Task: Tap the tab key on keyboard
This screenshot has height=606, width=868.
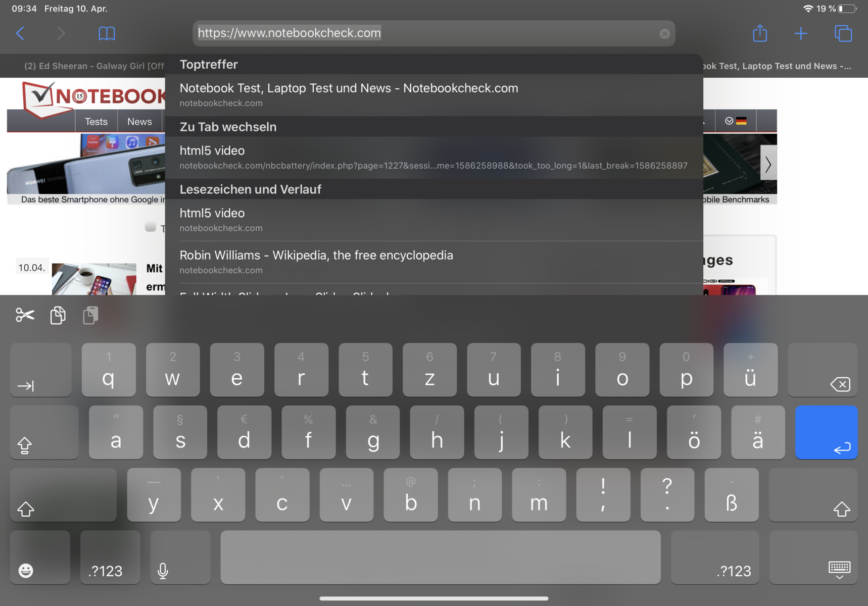Action: pyautogui.click(x=41, y=370)
